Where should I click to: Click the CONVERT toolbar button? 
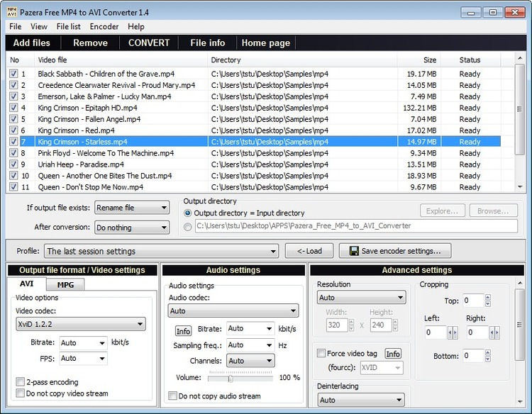[x=149, y=43]
